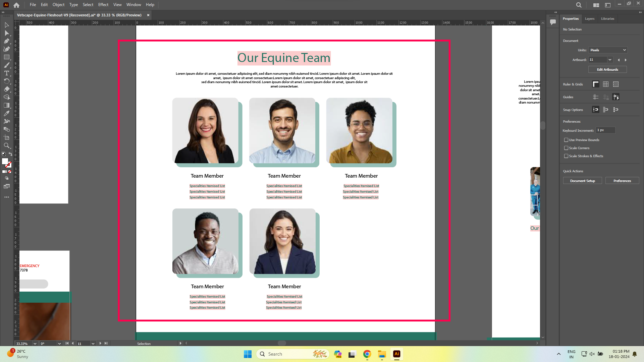Click the white Fill color swatch
The width and height of the screenshot is (644, 362).
tap(5, 161)
